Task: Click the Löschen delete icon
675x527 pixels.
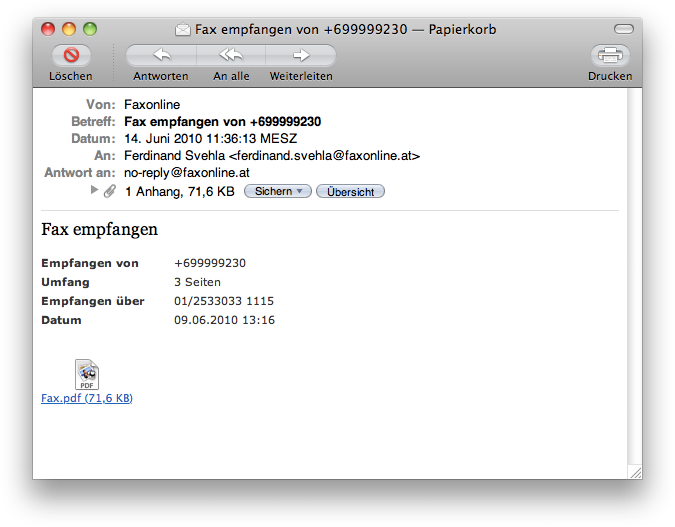Action: pyautogui.click(x=70, y=56)
